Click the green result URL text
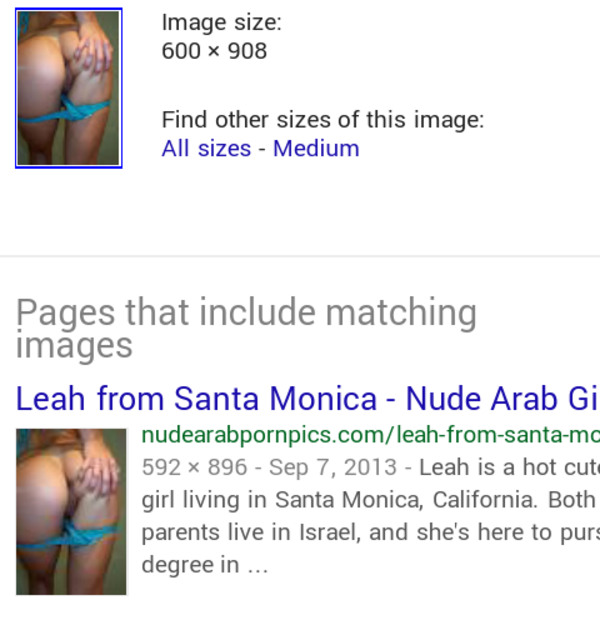The height and width of the screenshot is (620, 600). point(371,435)
